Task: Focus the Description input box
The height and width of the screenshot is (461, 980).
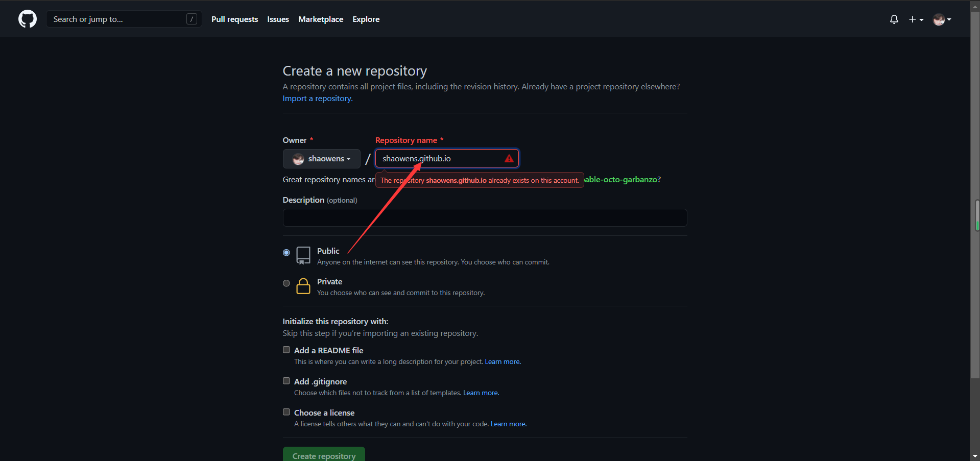Action: click(x=485, y=218)
